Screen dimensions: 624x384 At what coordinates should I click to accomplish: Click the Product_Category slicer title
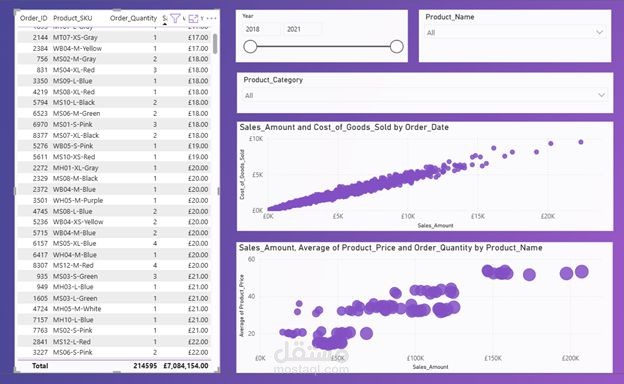[273, 80]
